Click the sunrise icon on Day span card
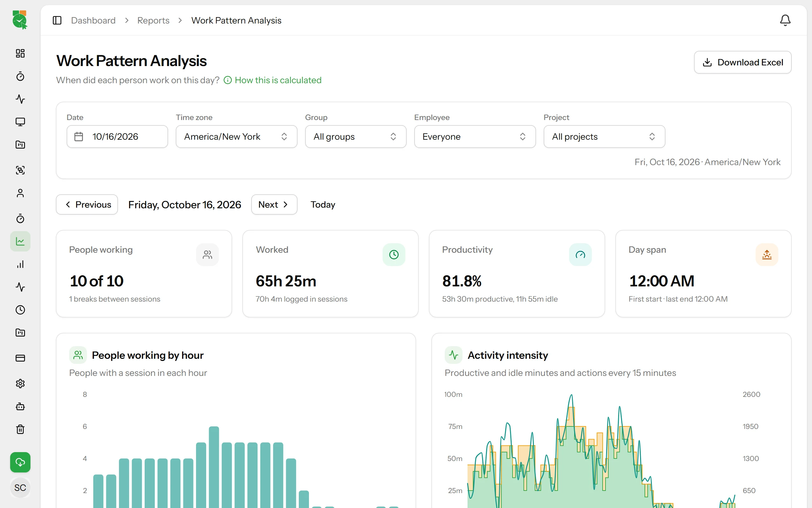 coord(767,255)
